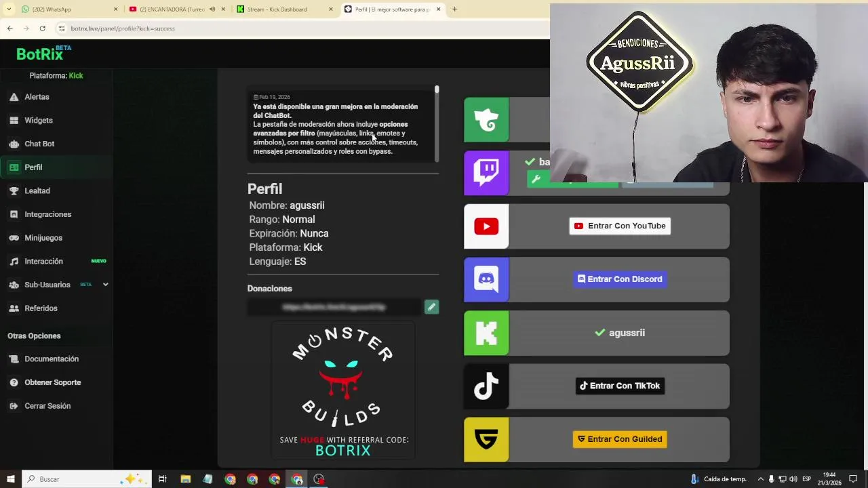Click the blurred donation URL field
The height and width of the screenshot is (488, 868).
(334, 307)
